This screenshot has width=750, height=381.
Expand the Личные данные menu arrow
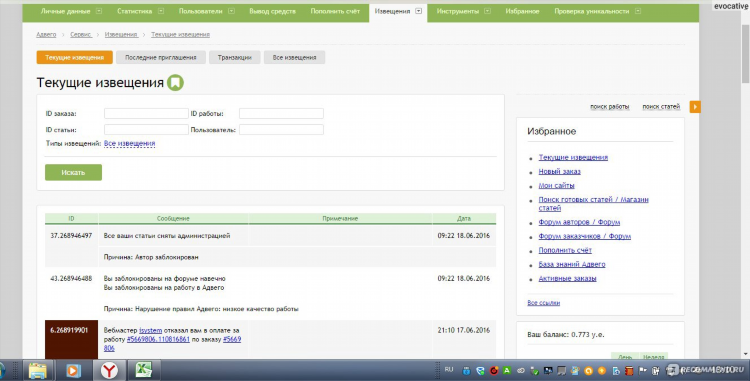coord(99,11)
